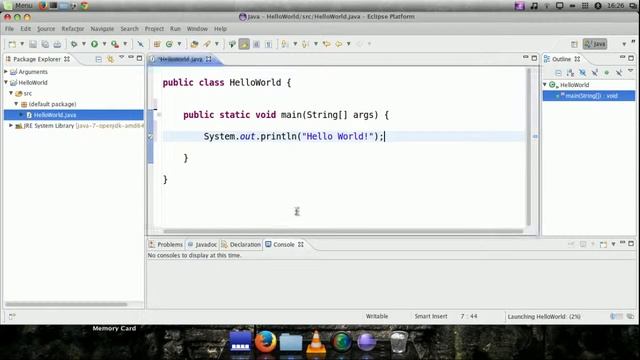Click the Open Type toolbar icon
Image resolution: width=640 pixels, height=360 pixels.
tap(194, 44)
